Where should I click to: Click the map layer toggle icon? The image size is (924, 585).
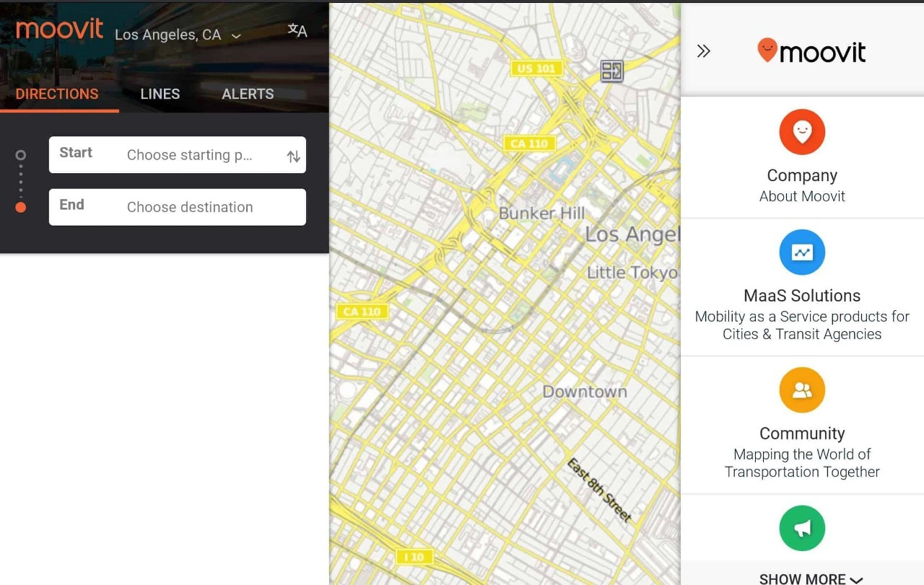[612, 71]
